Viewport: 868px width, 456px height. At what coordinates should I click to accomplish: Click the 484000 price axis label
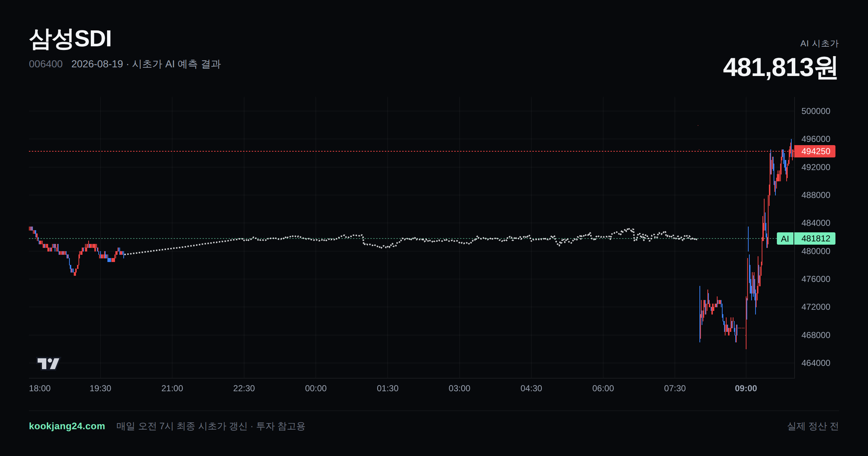pos(816,223)
